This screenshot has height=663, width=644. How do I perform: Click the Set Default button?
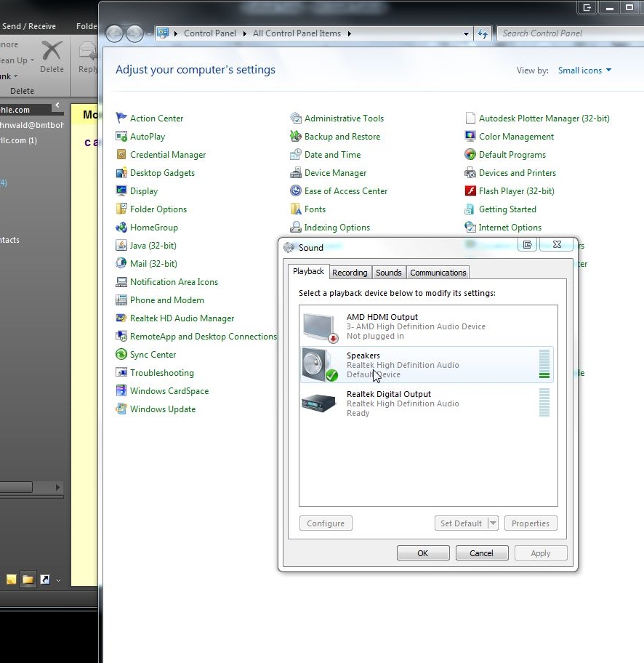pos(462,523)
